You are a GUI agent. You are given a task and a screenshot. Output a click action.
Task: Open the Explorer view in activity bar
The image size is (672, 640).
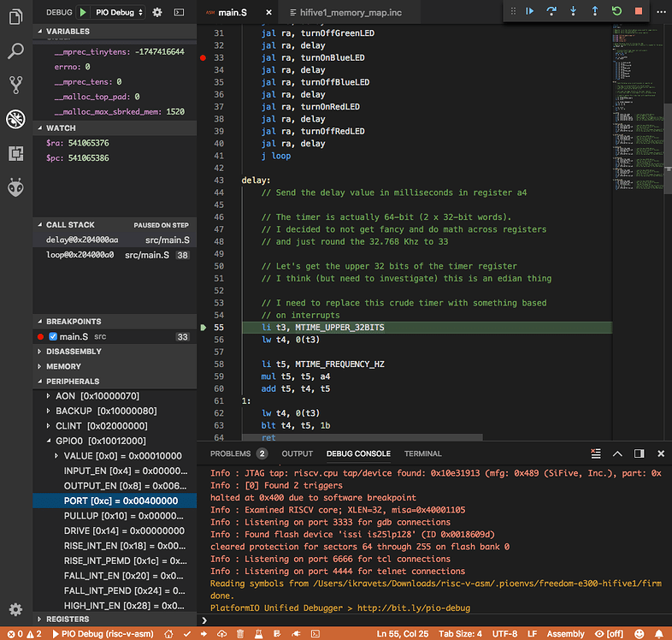(16, 17)
